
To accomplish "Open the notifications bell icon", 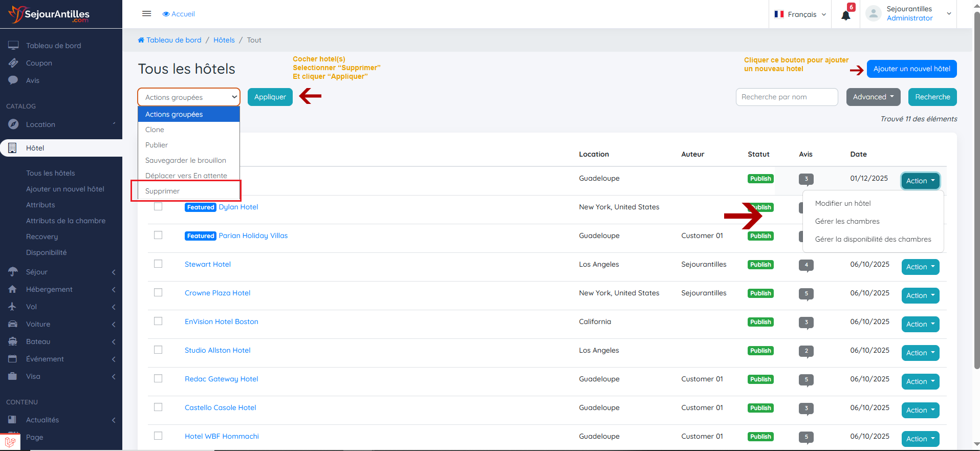I will [x=845, y=15].
